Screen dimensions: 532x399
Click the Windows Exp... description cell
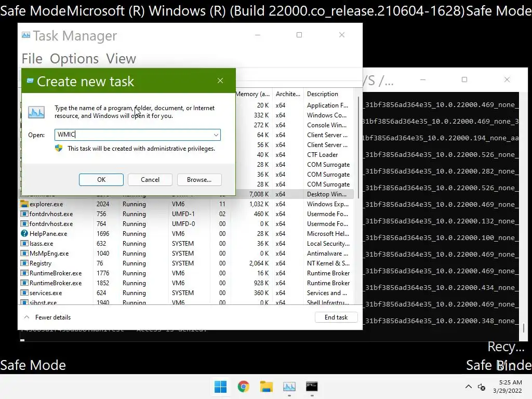coord(327,204)
